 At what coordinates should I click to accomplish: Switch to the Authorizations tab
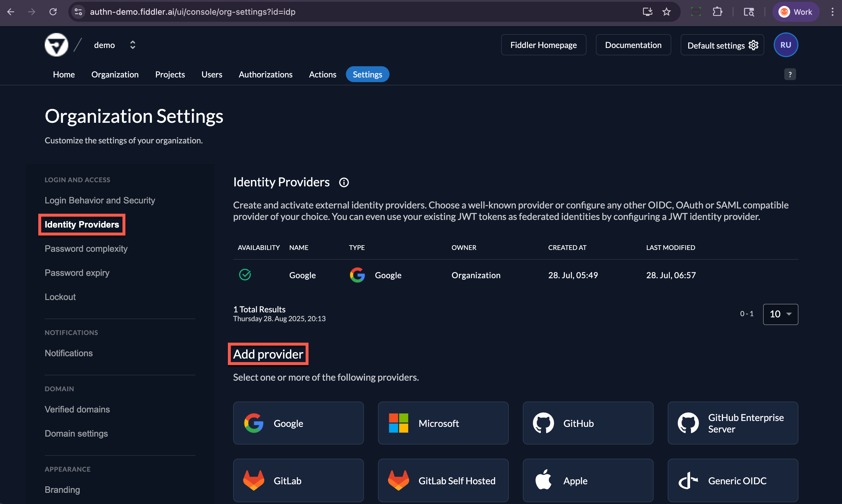coord(265,74)
